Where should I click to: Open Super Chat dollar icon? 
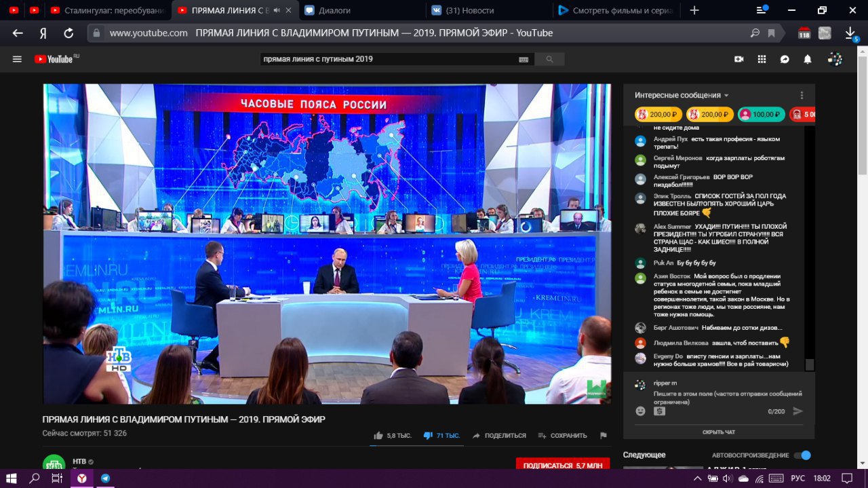660,411
